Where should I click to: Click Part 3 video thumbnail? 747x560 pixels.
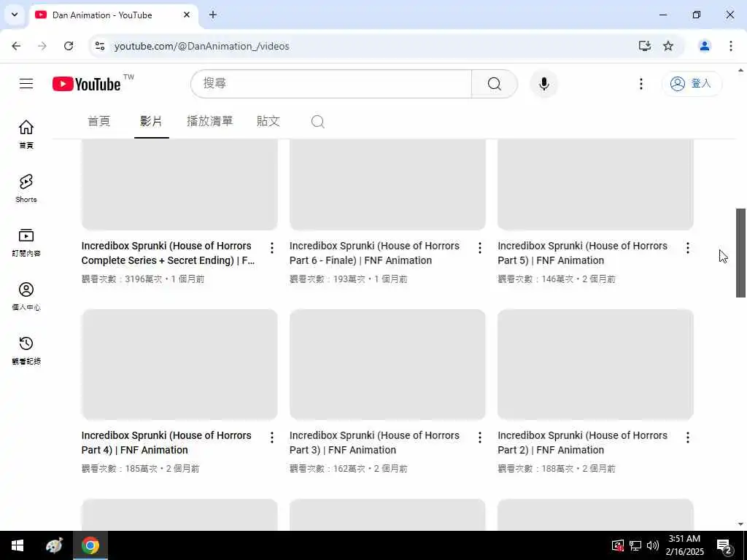pyautogui.click(x=387, y=365)
